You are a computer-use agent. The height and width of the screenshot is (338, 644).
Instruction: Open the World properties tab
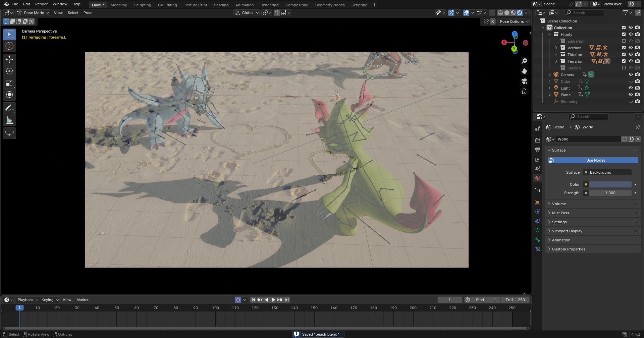pyautogui.click(x=538, y=178)
